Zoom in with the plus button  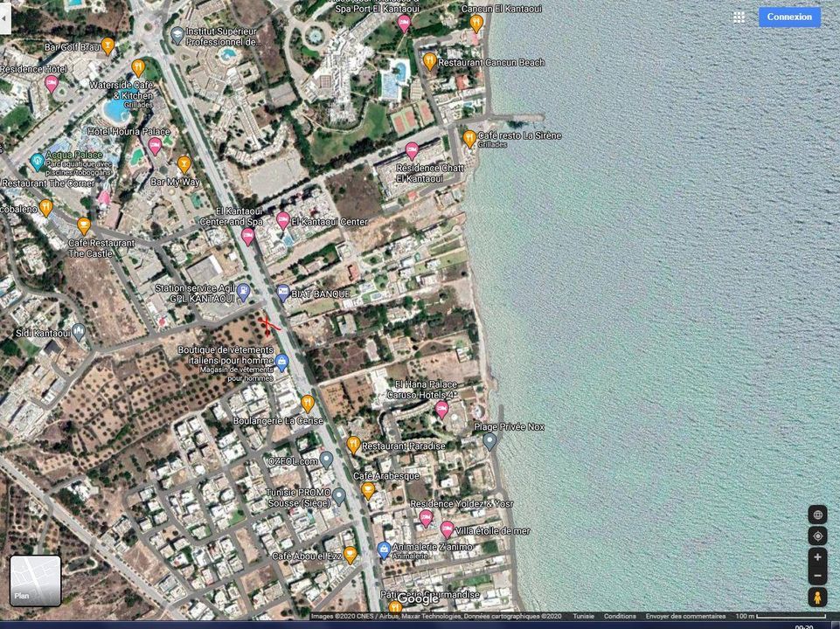tap(817, 557)
